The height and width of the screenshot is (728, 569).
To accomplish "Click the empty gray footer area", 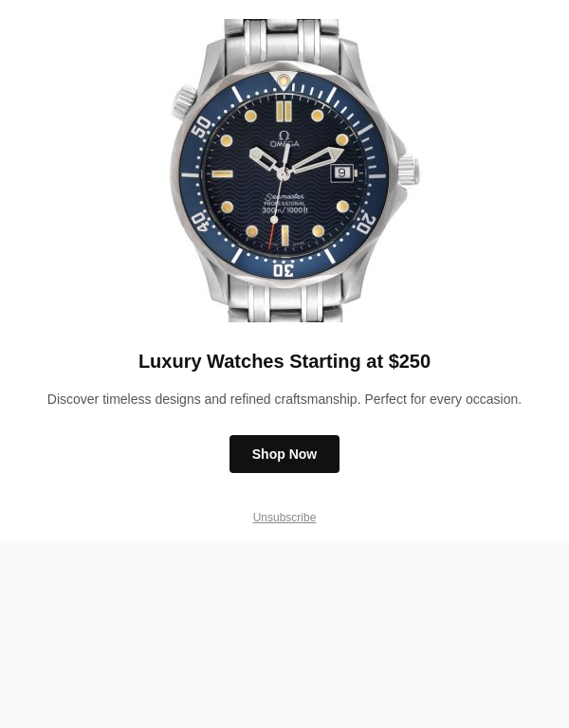I will [x=284, y=635].
